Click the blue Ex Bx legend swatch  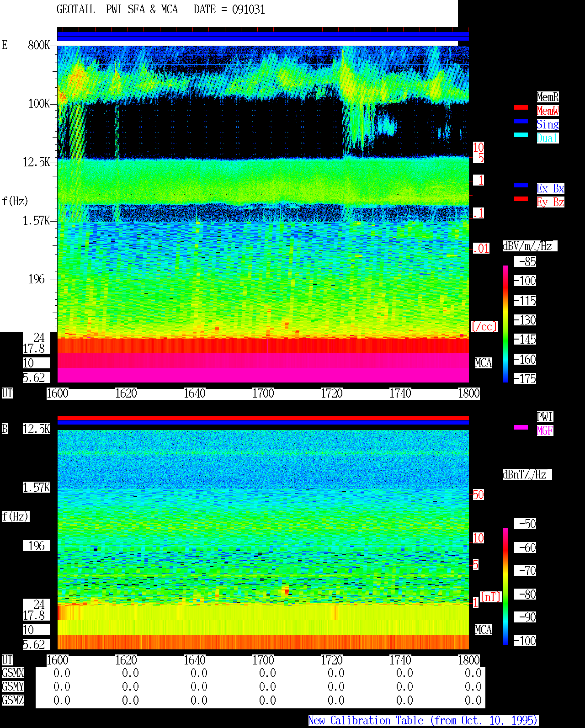click(x=521, y=185)
